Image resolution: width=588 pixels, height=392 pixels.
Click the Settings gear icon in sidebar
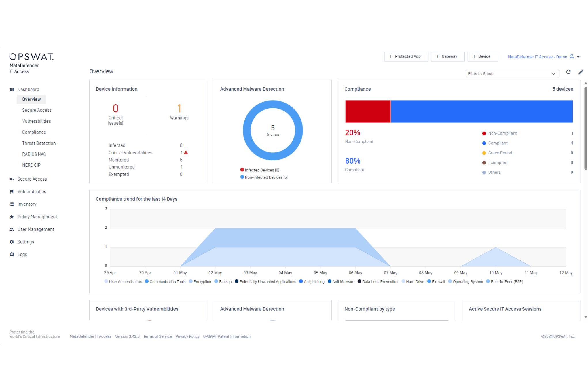tap(12, 242)
